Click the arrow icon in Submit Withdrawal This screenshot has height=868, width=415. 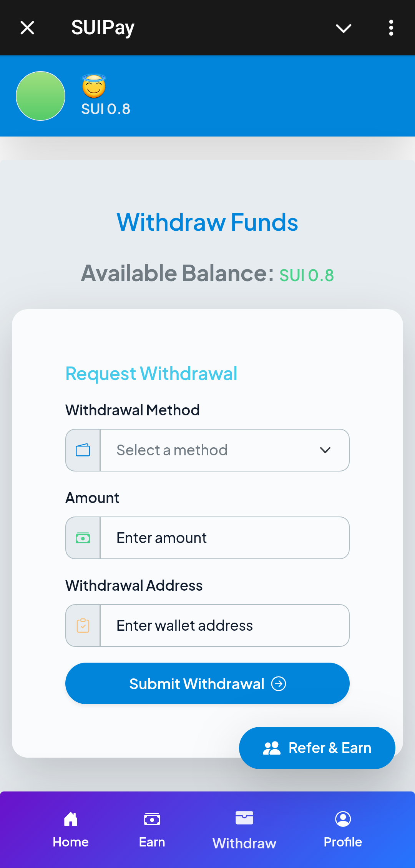[279, 684]
